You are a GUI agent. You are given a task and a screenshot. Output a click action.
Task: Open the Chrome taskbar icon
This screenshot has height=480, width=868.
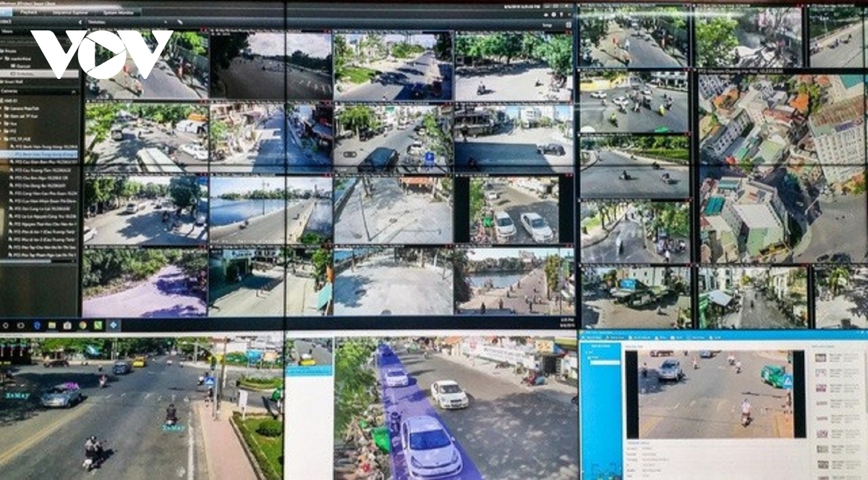[82, 325]
